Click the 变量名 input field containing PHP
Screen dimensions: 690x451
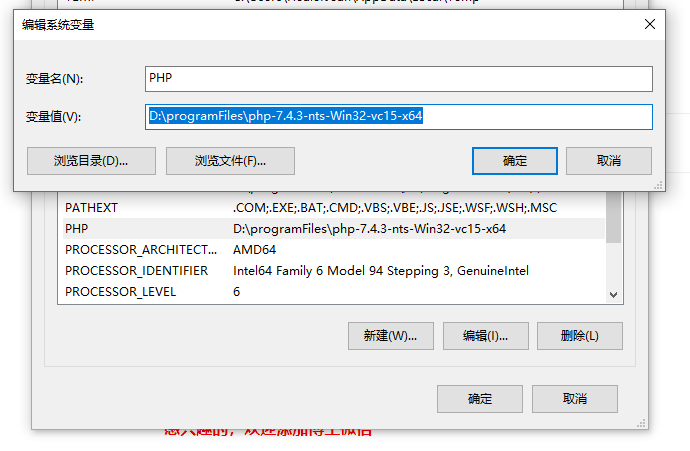pos(399,79)
